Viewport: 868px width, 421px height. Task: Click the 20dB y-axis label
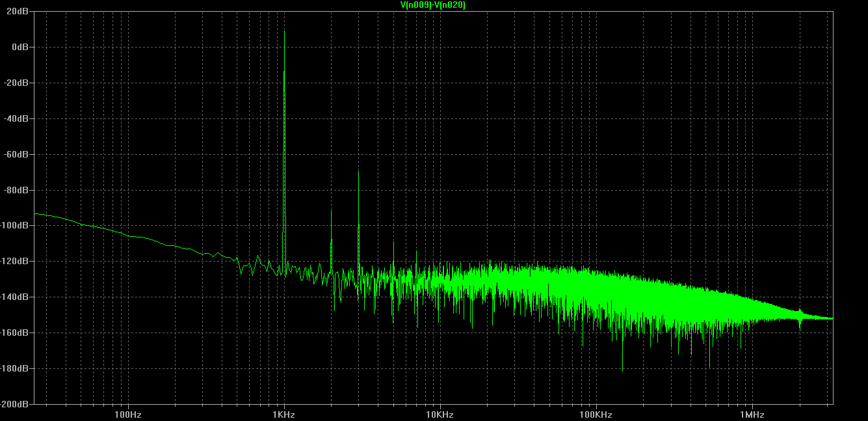[18, 11]
